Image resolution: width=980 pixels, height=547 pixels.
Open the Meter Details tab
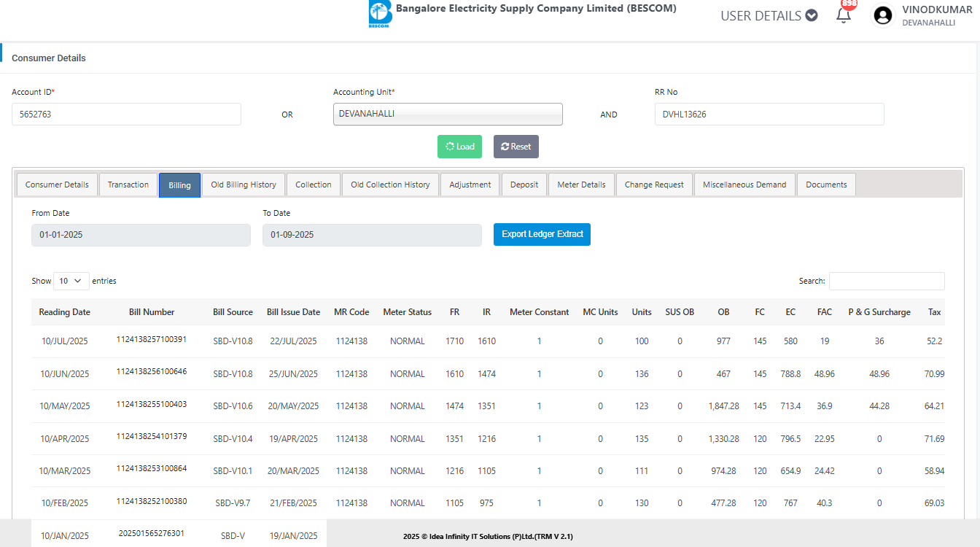581,185
